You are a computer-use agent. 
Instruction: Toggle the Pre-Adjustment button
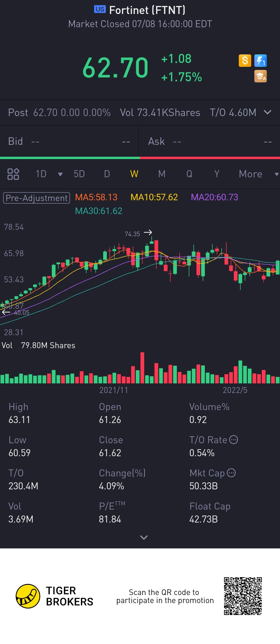(x=37, y=198)
